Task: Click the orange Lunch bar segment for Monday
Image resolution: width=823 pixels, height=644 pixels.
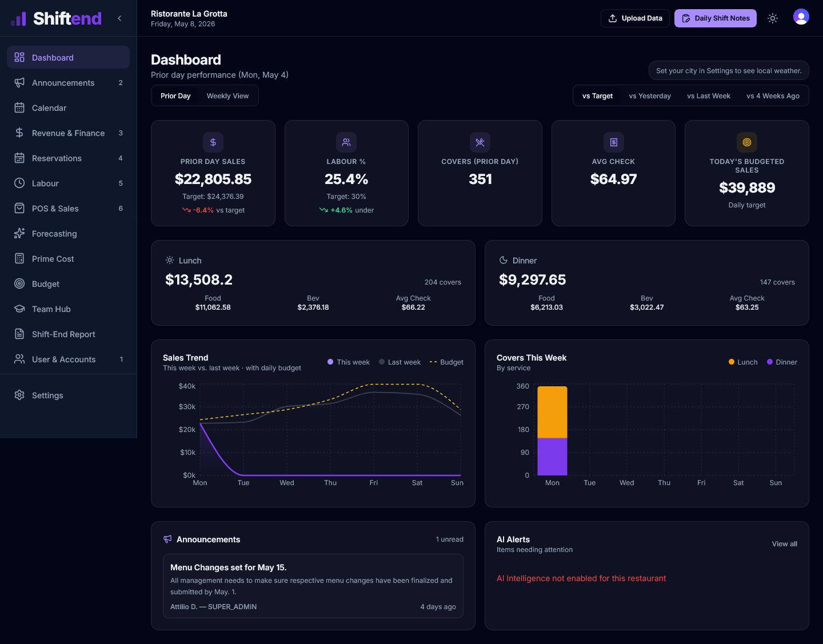Action: click(x=552, y=412)
